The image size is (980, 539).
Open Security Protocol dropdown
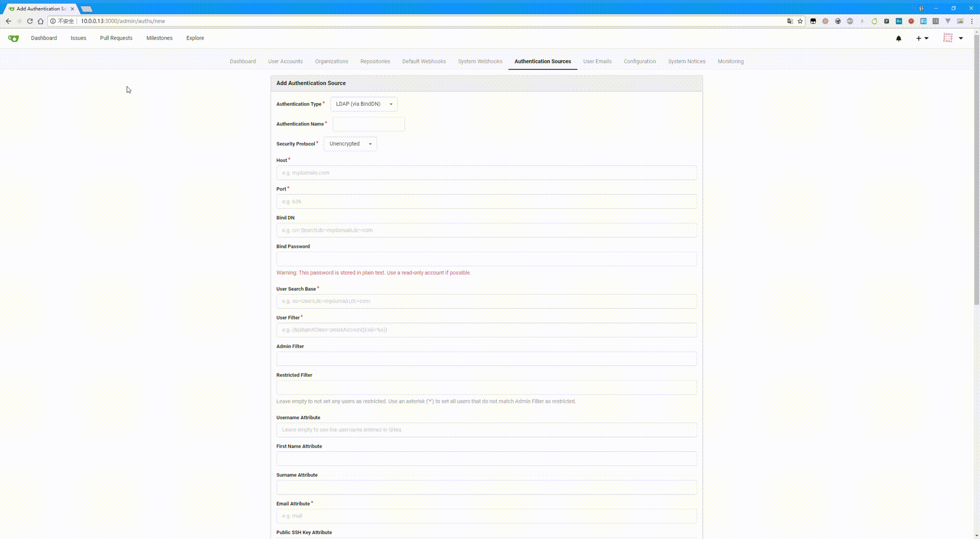(350, 144)
